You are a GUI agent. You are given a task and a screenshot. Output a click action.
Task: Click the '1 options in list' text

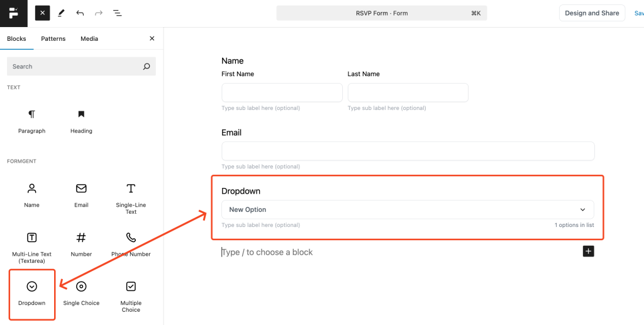pyautogui.click(x=574, y=225)
